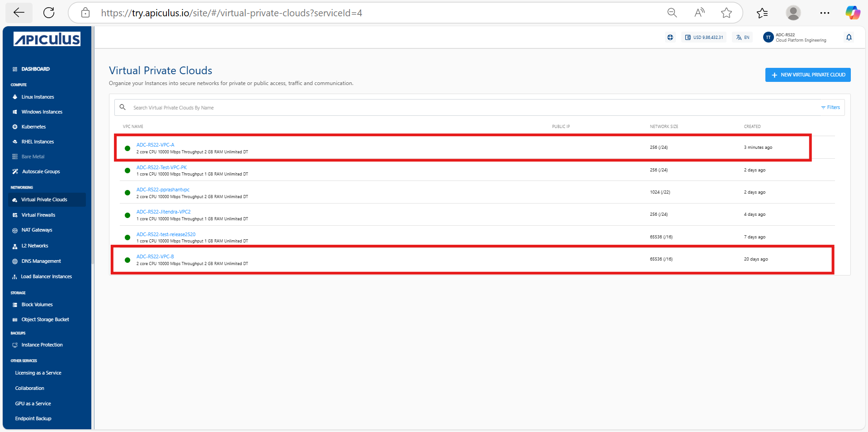Image resolution: width=868 pixels, height=432 pixels.
Task: Go to Linux Instances in sidebar
Action: [x=38, y=97]
